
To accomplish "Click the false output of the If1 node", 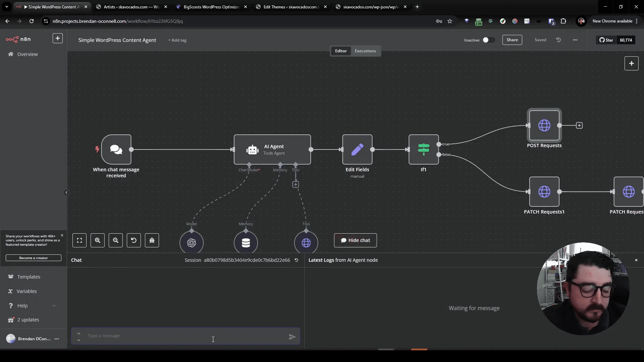I will pyautogui.click(x=439, y=155).
